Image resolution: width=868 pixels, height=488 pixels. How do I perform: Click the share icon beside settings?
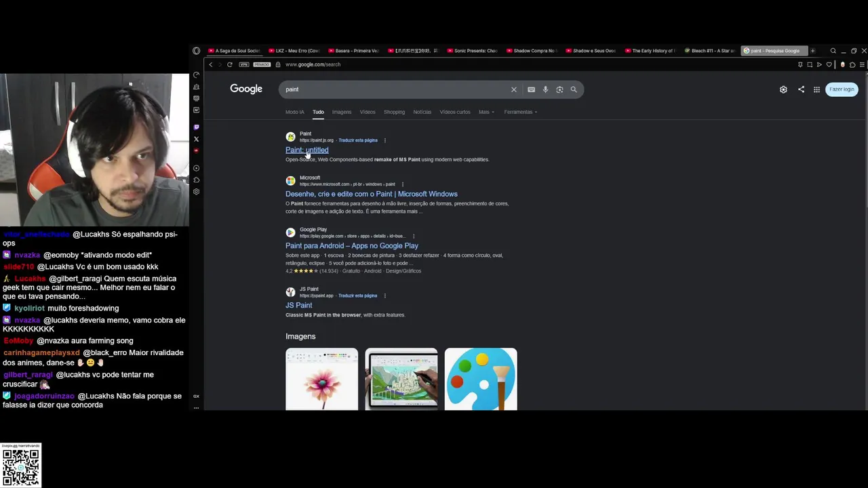pyautogui.click(x=801, y=89)
